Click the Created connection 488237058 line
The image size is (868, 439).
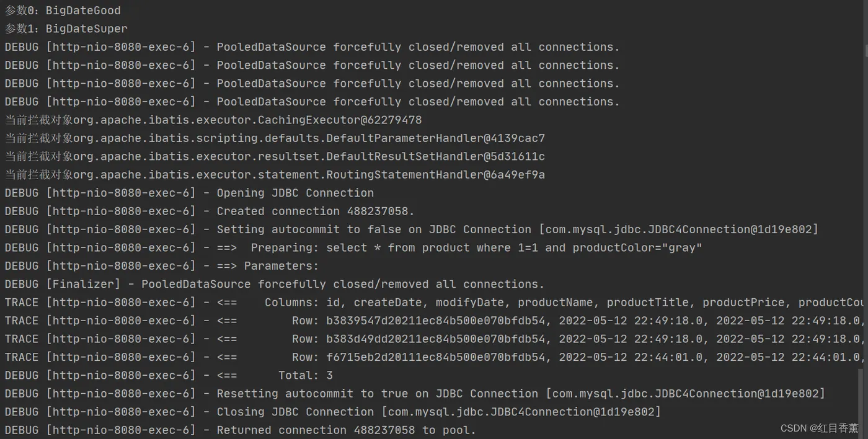point(210,211)
